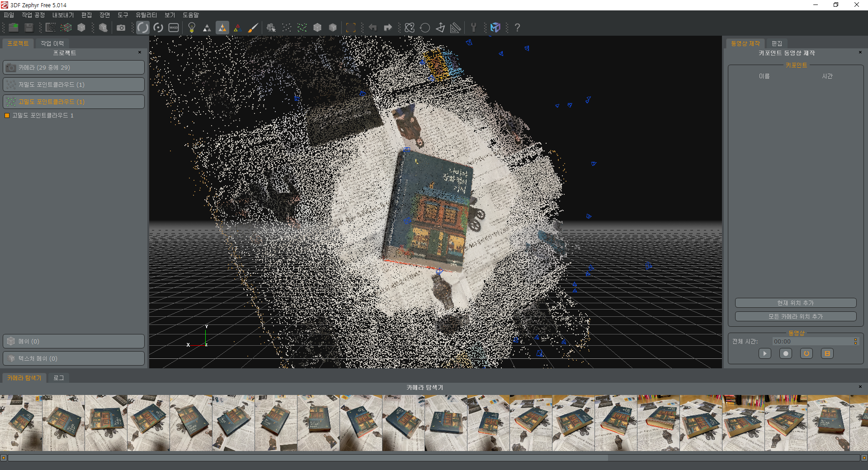Viewport: 868px width, 470px height.
Task: Open the 도움말 menu
Action: [191, 15]
